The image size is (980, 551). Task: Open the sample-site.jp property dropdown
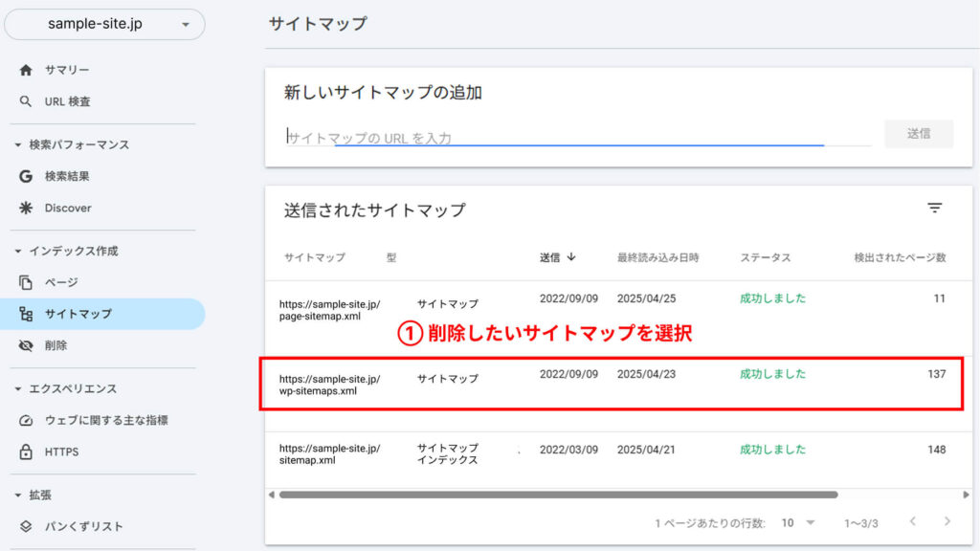pyautogui.click(x=104, y=24)
